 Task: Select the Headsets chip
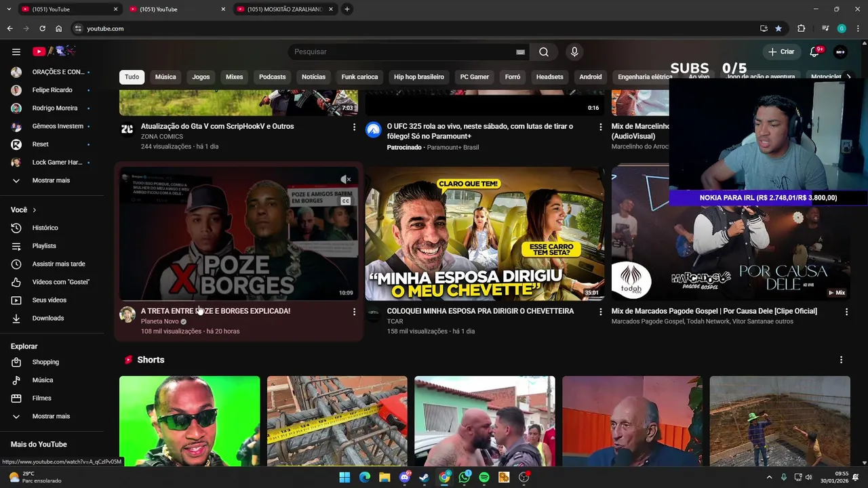coord(549,77)
